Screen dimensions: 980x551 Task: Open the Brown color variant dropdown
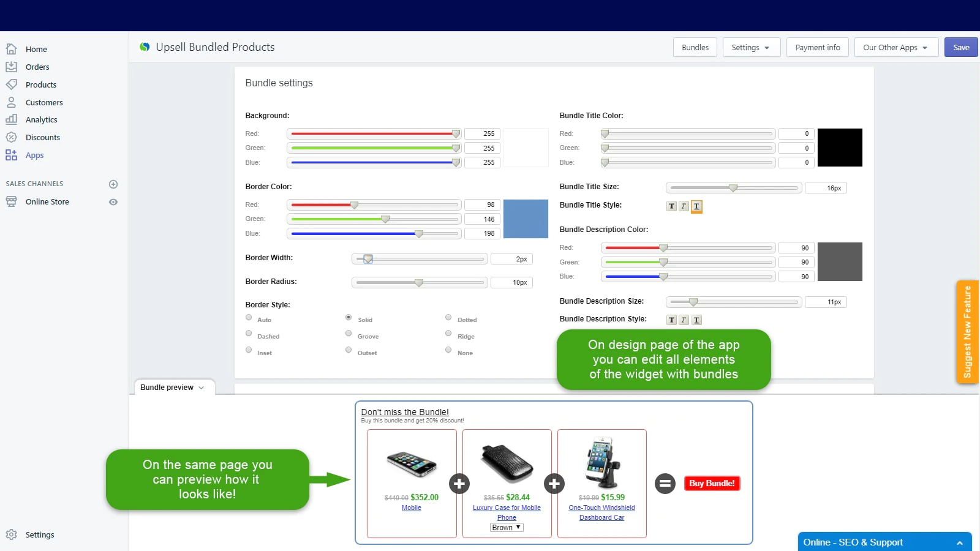[507, 528]
